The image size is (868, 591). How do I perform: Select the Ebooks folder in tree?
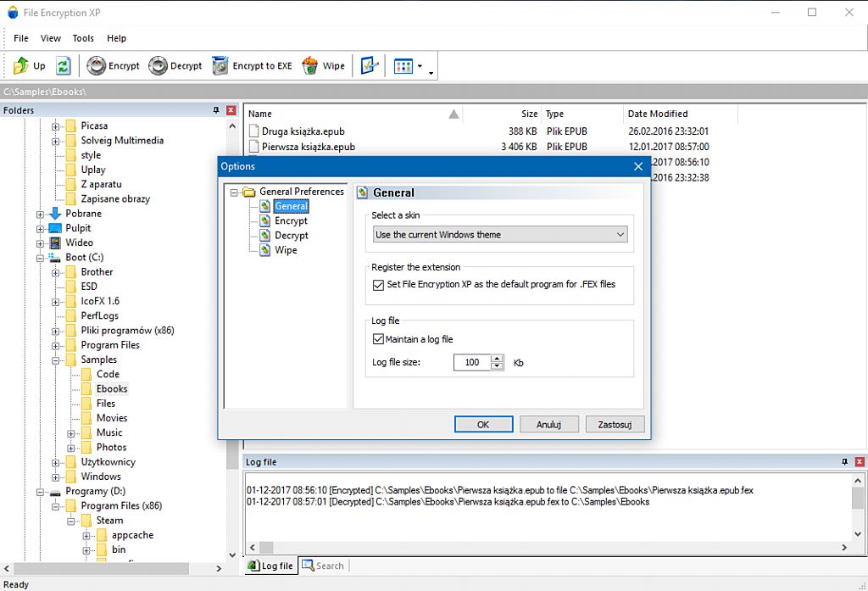tap(112, 389)
